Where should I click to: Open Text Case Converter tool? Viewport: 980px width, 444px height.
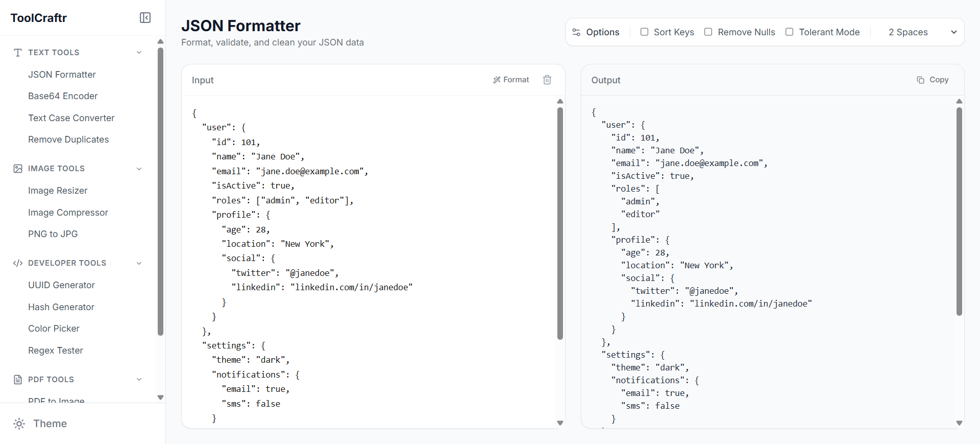click(71, 118)
